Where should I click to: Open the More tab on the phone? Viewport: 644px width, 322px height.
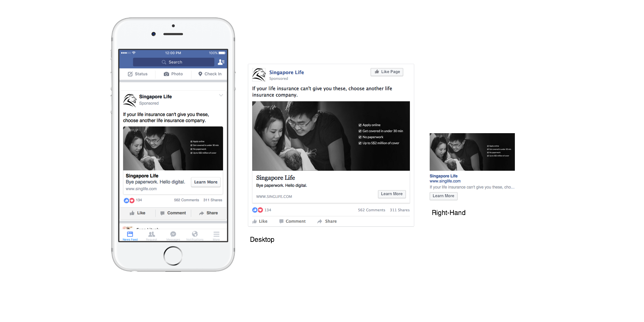pos(216,236)
